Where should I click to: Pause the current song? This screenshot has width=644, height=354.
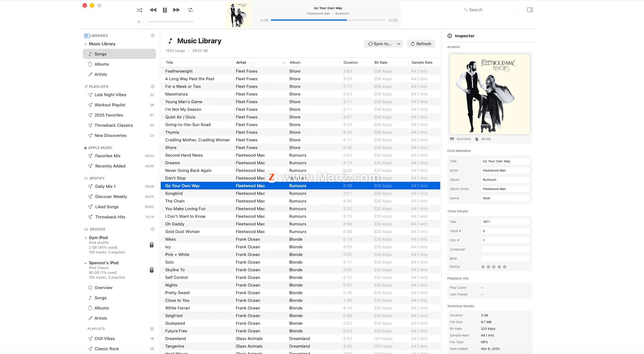coord(165,10)
